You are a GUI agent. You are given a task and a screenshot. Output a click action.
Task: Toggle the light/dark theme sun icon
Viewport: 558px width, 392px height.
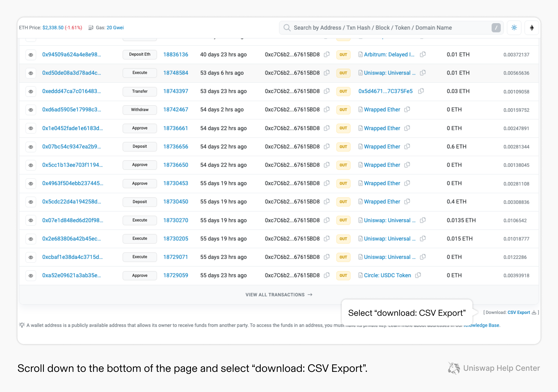point(514,28)
